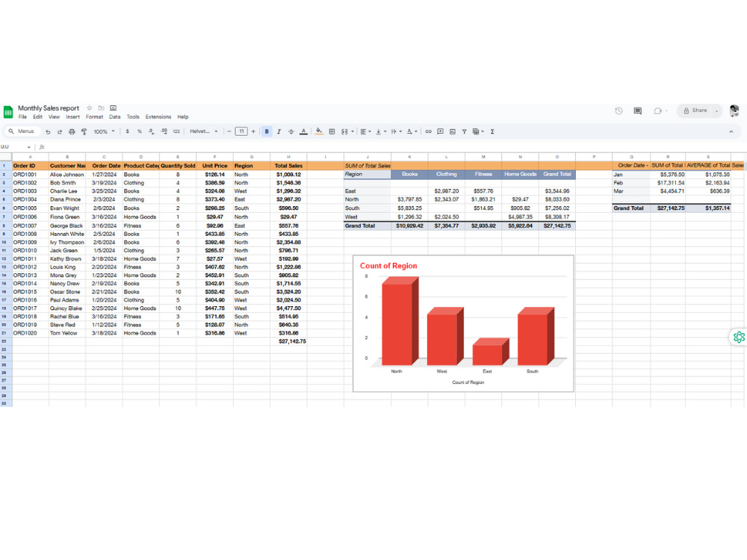747x560 pixels.
Task: Format as percent
Action: pyautogui.click(x=140, y=131)
